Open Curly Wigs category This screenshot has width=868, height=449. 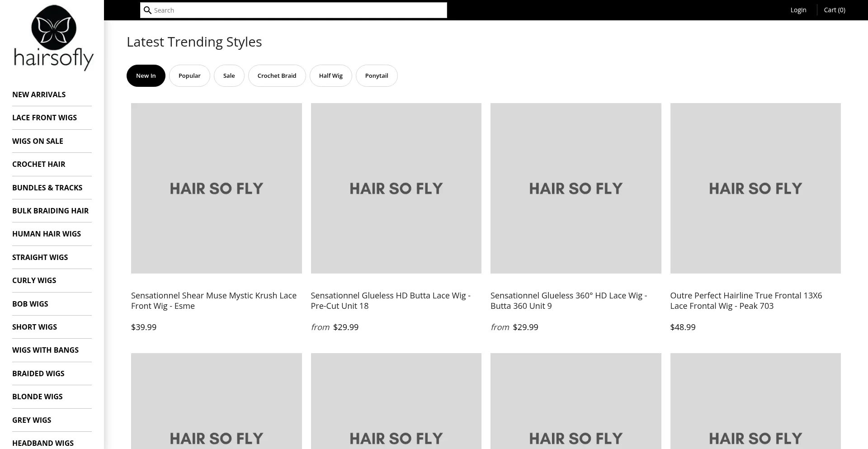[x=34, y=280]
